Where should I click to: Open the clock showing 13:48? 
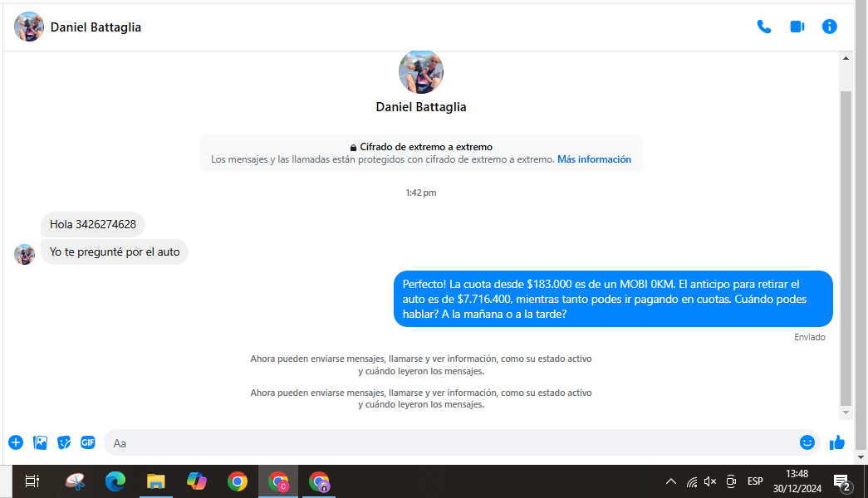click(797, 481)
